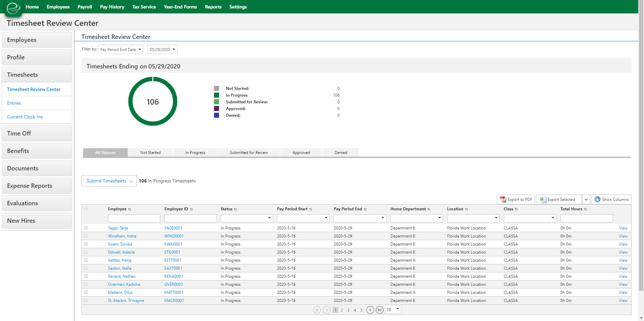The height and width of the screenshot is (321, 644).
Task: Check the checkbox for Yager, Terje
Action: 86,228
